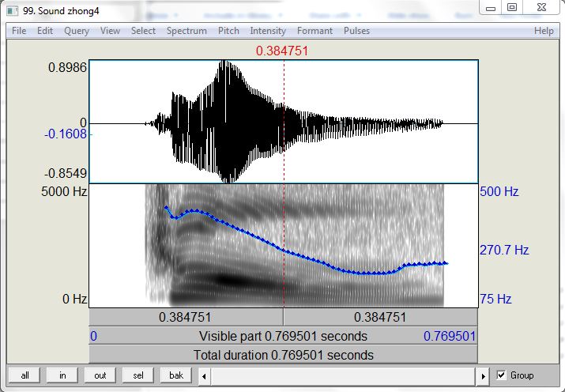The height and width of the screenshot is (392, 565).
Task: Play the left 0.384751 segment bar
Action: [x=186, y=318]
